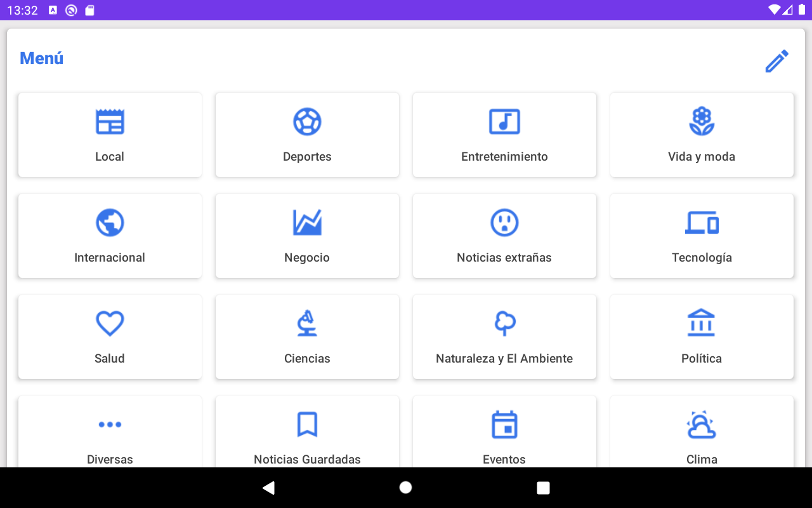Tap the Noticias extrañas surprised face icon
812x508 pixels.
[504, 222]
